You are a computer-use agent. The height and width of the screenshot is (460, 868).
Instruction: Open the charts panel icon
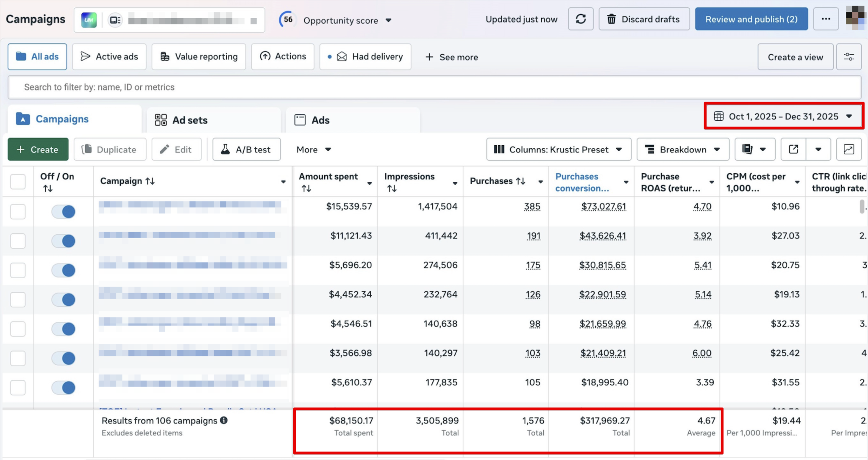[x=849, y=150]
